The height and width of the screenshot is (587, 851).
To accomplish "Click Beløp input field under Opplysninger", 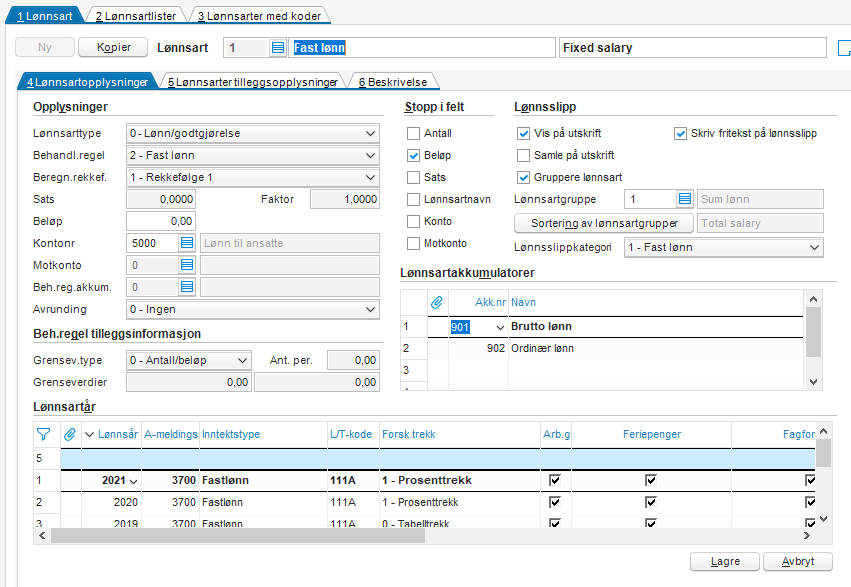I will (x=160, y=221).
